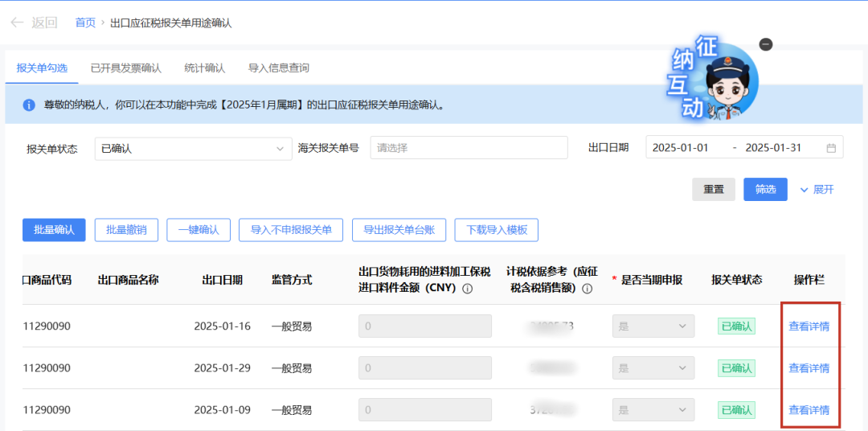Click the back arrow icon
Screen dimensions: 868x431
[x=17, y=23]
